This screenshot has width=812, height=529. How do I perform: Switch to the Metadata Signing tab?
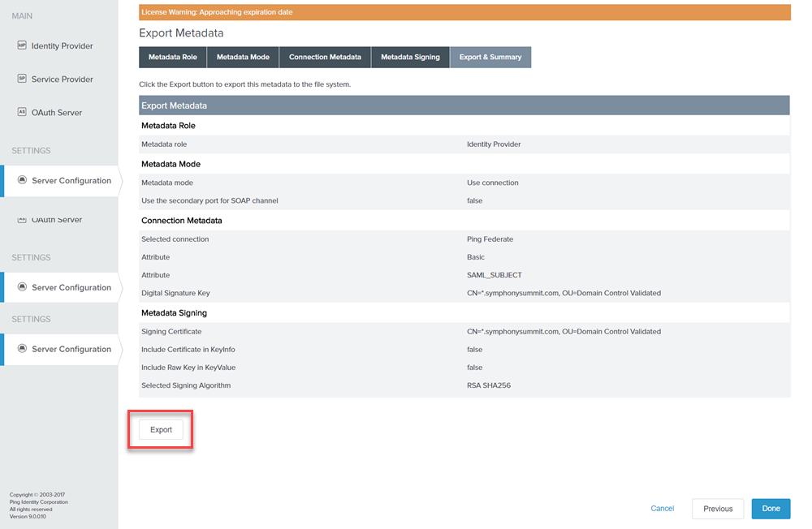pyautogui.click(x=410, y=58)
